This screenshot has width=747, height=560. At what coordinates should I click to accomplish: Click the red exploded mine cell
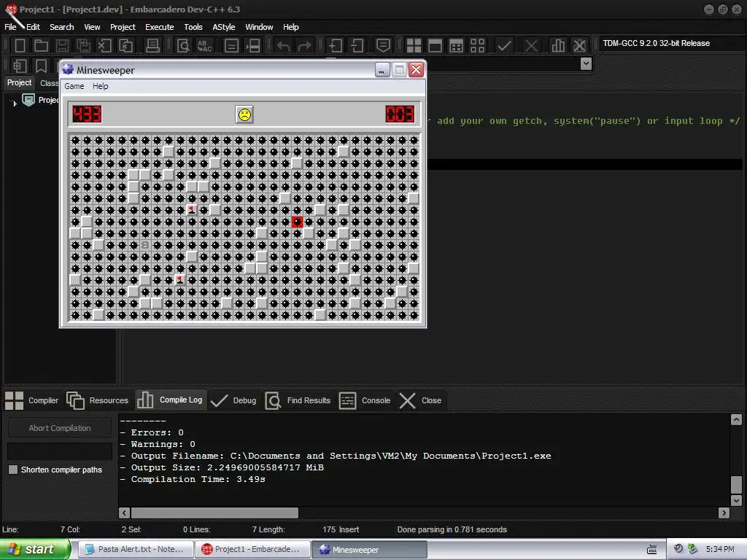[x=298, y=222]
